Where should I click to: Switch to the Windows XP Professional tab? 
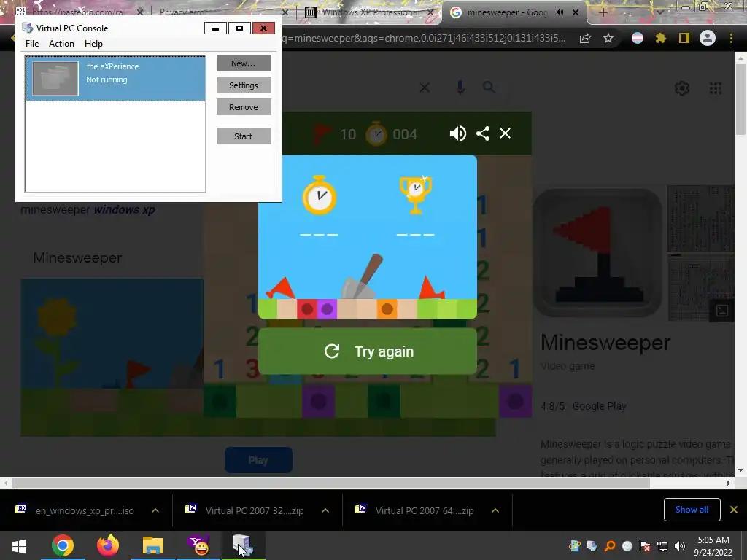point(368,12)
